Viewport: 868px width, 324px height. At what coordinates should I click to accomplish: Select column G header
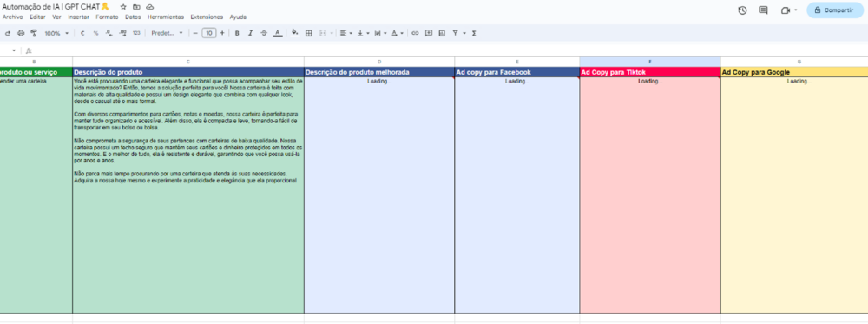coord(794,62)
